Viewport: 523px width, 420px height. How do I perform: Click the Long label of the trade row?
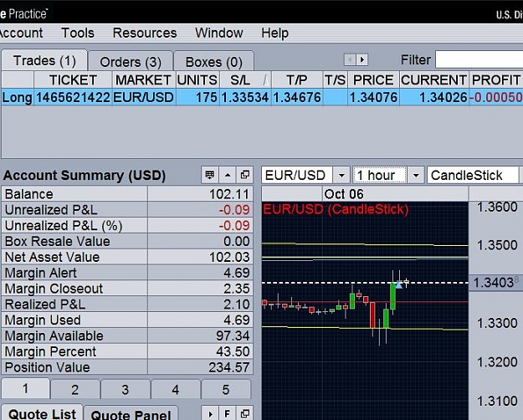(x=18, y=97)
